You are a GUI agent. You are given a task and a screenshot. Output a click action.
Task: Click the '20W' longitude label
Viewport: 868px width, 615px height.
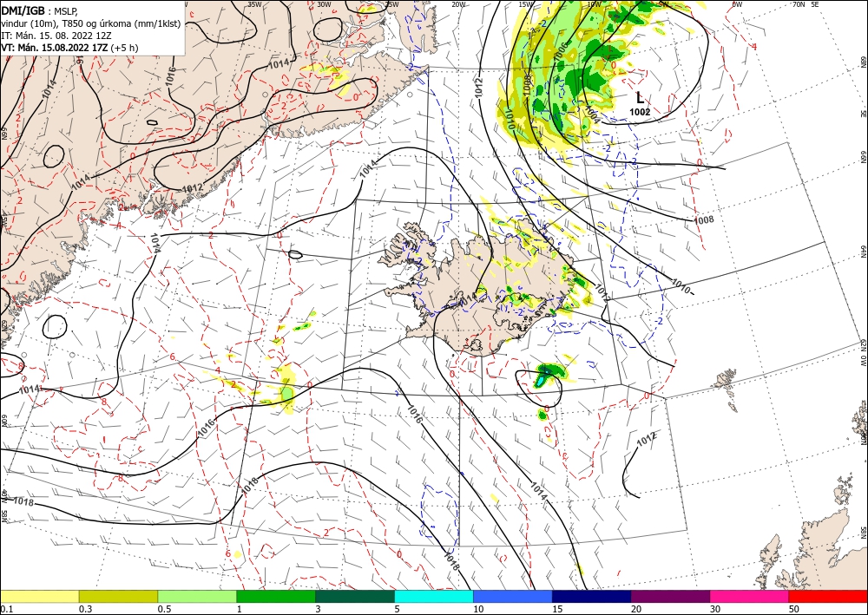(457, 4)
